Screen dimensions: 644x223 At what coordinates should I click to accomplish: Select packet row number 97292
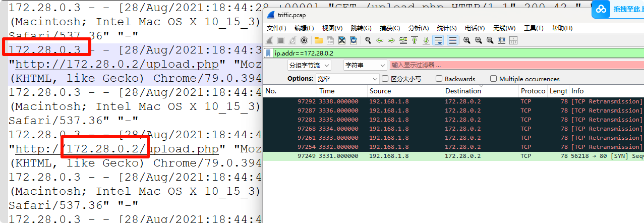pyautogui.click(x=453, y=101)
